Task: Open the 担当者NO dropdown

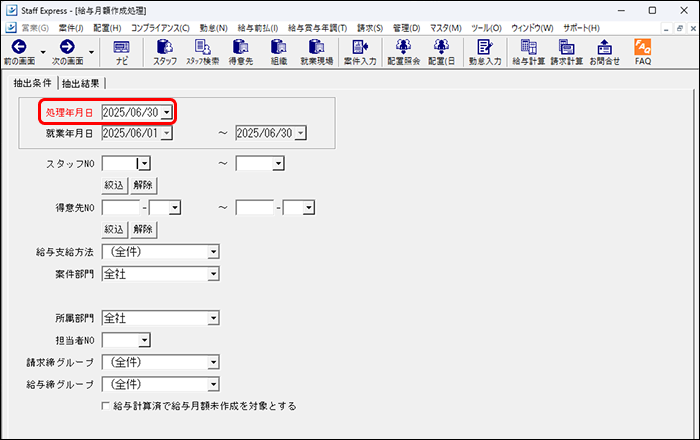Action: pos(144,340)
